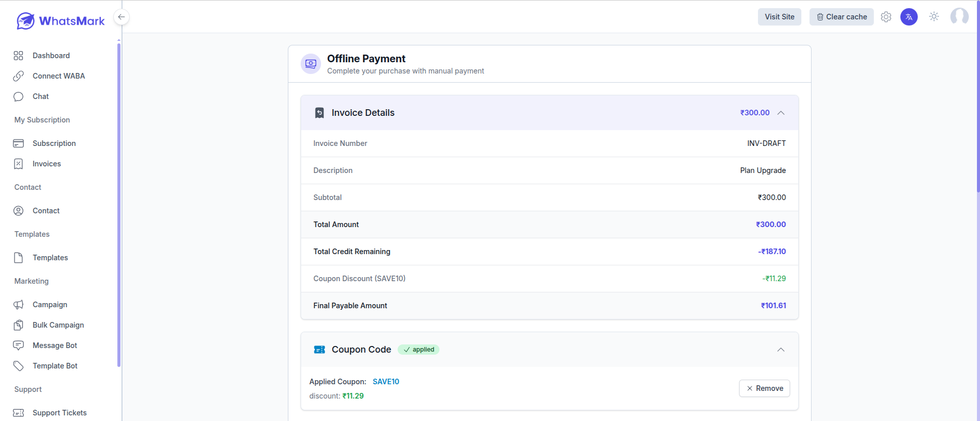This screenshot has width=980, height=421.
Task: Click the Clear cache button
Action: pos(841,17)
